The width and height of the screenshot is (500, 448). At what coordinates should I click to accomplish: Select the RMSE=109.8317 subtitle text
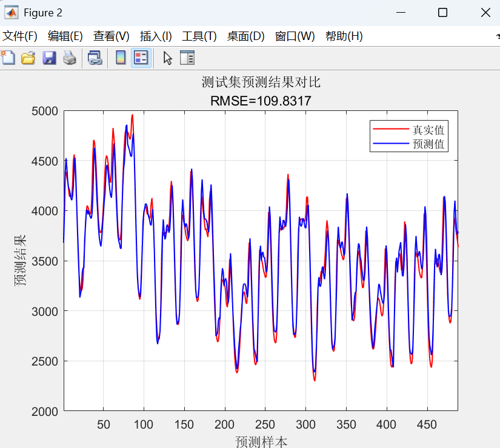[x=261, y=101]
